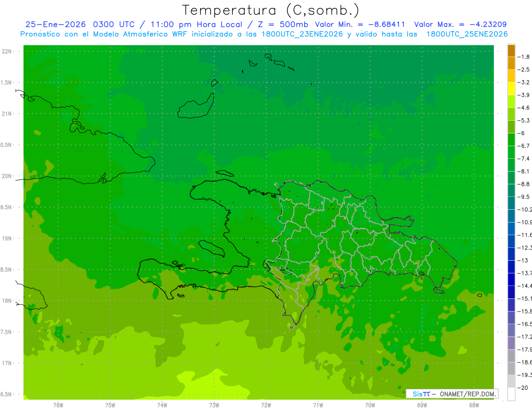Click the 21N latitude axis label

[x=8, y=114]
